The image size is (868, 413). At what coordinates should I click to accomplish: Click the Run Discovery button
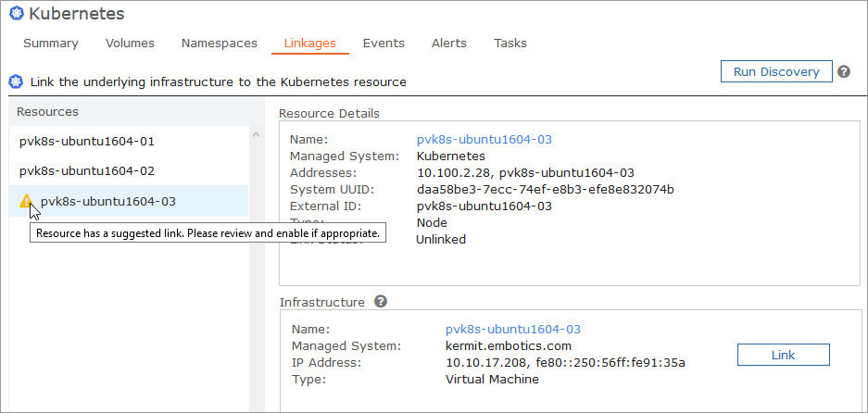776,71
